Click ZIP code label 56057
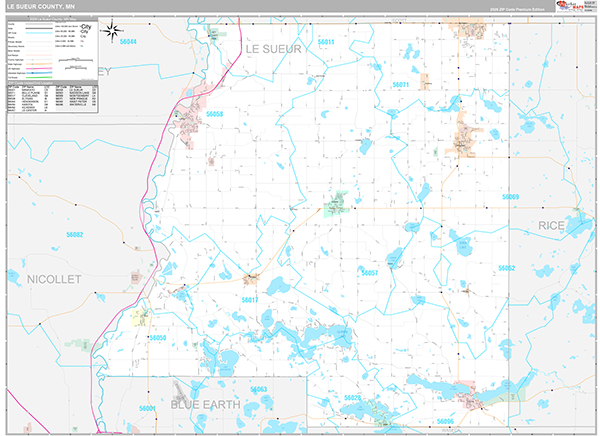Viewport: 600px width, 436px height. coord(370,273)
